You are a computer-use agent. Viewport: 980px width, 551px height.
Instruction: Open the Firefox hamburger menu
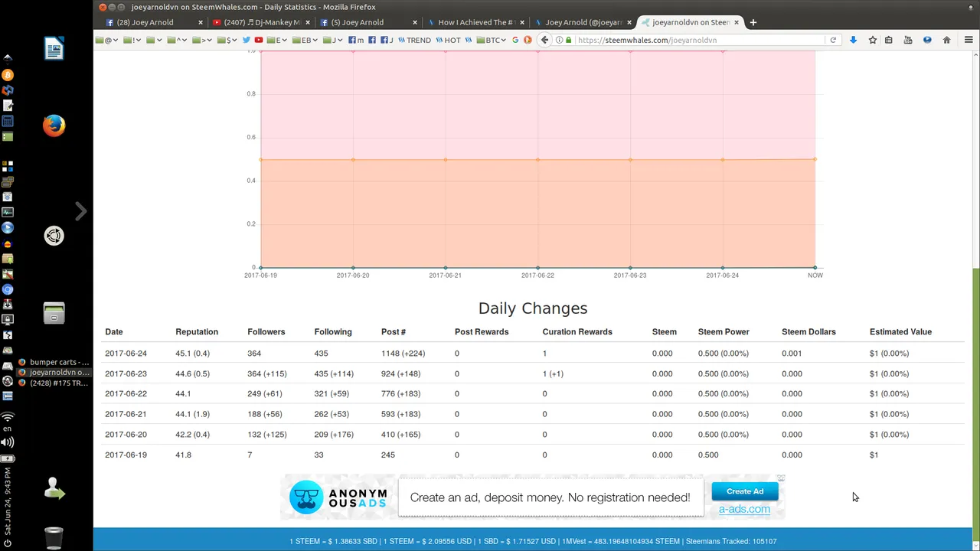click(969, 40)
